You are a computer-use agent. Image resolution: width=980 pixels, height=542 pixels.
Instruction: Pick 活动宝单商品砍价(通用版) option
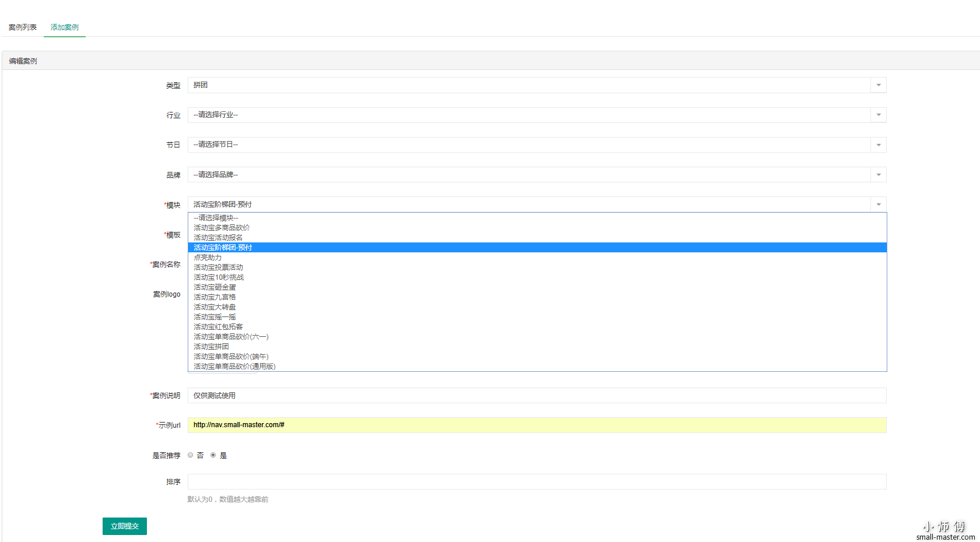(x=537, y=367)
